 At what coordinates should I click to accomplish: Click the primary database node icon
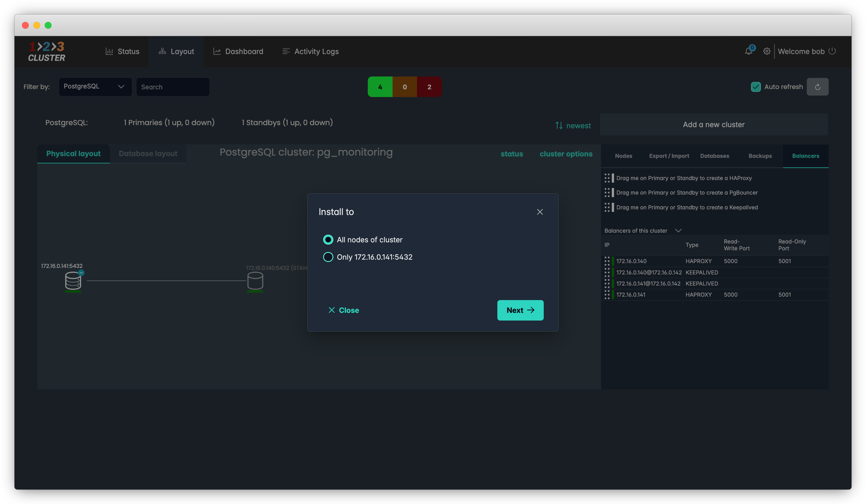(x=73, y=281)
